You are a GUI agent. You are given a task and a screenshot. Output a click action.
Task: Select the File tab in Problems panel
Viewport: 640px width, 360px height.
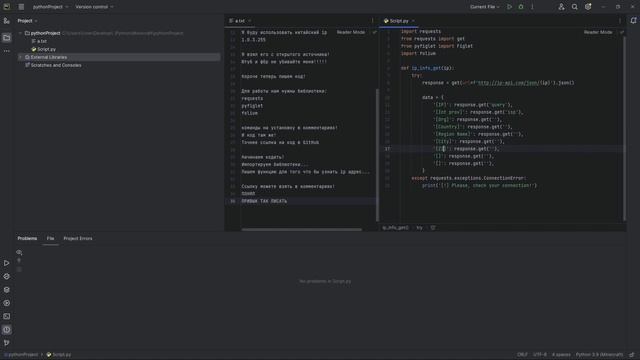(x=50, y=238)
